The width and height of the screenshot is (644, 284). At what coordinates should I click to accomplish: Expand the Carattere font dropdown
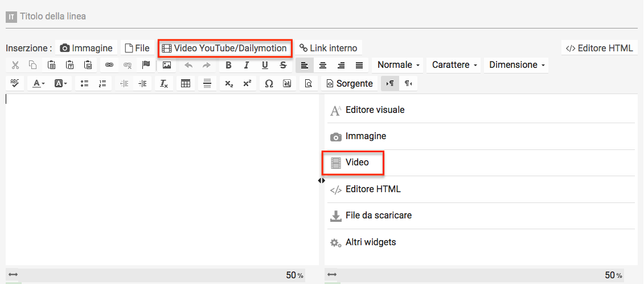[x=454, y=65]
